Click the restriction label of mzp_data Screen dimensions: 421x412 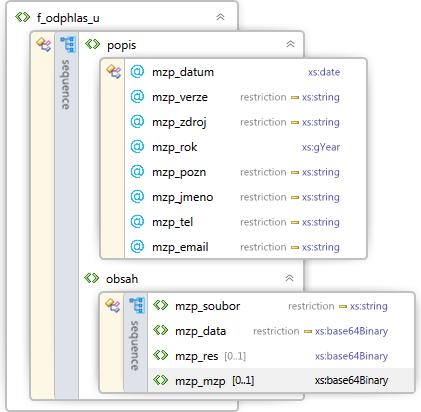[276, 331]
